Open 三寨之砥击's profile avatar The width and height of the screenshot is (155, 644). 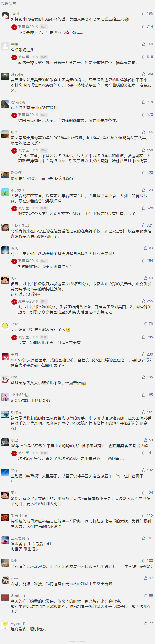5,540
